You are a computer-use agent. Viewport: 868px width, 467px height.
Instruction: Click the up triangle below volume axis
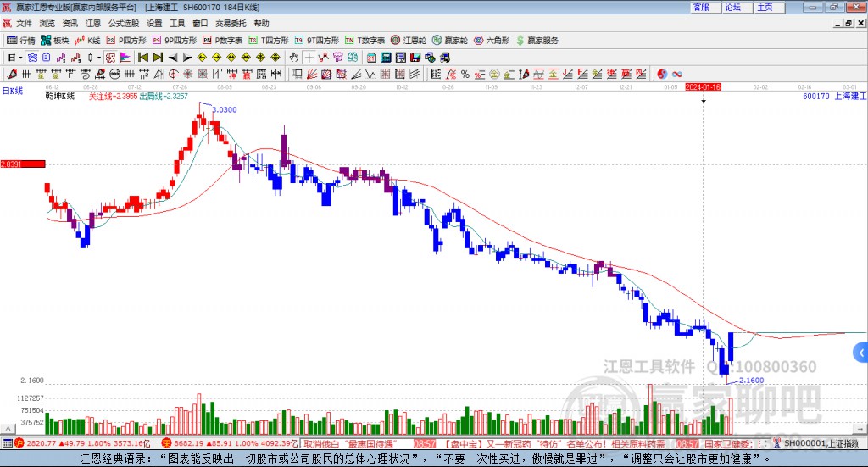(8, 429)
